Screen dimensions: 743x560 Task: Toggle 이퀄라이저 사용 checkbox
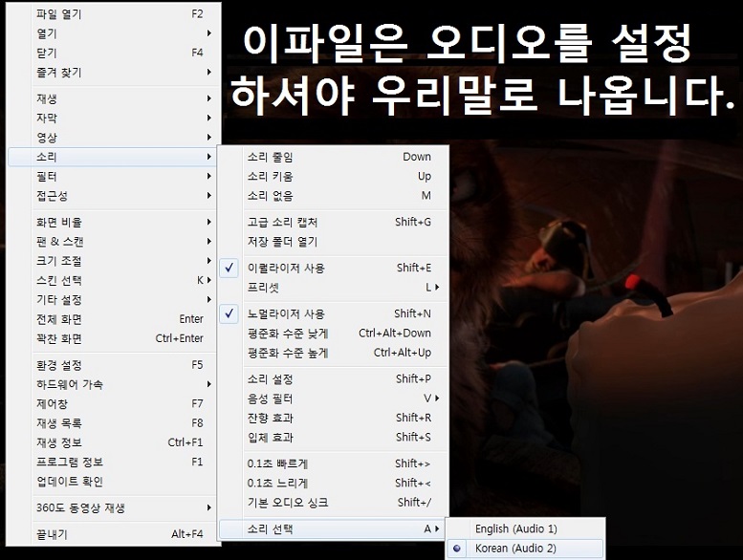tap(286, 268)
